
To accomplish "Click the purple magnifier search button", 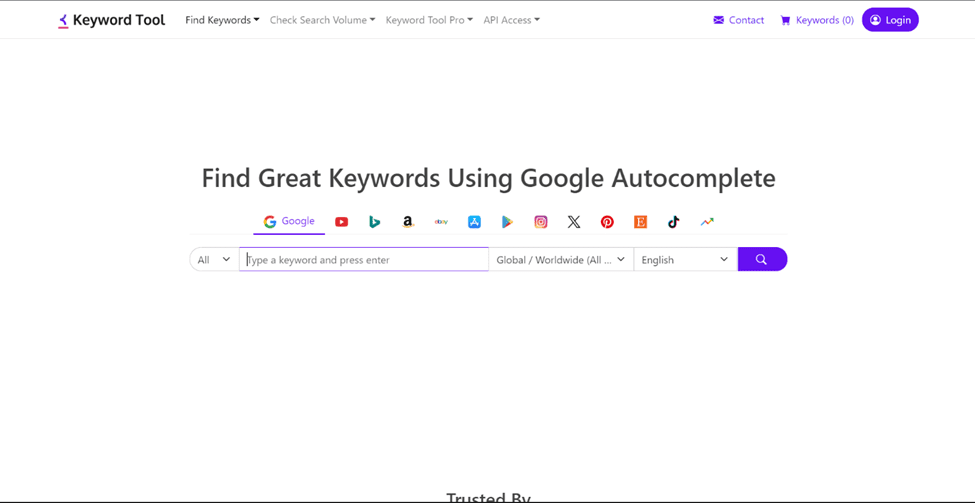I will click(x=762, y=259).
